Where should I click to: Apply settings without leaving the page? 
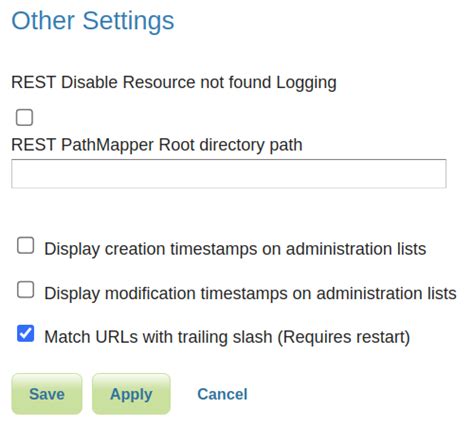click(131, 394)
